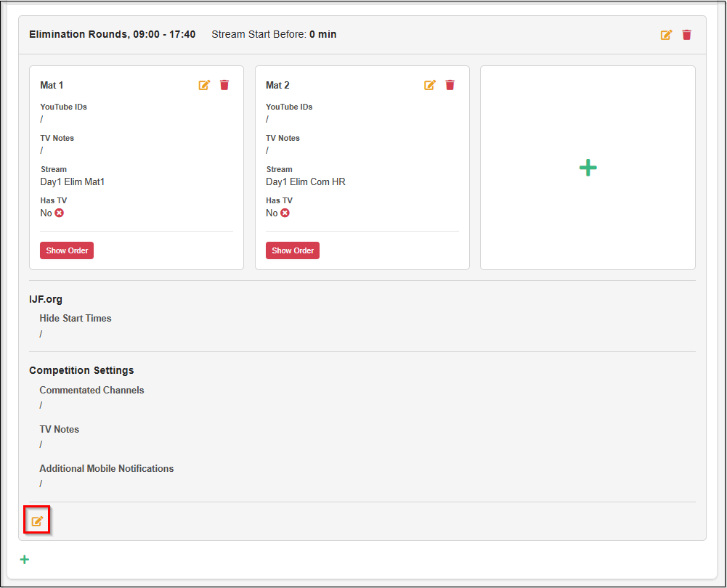This screenshot has width=727, height=588.
Task: Add a new session with bottom plus
Action: coord(25,560)
